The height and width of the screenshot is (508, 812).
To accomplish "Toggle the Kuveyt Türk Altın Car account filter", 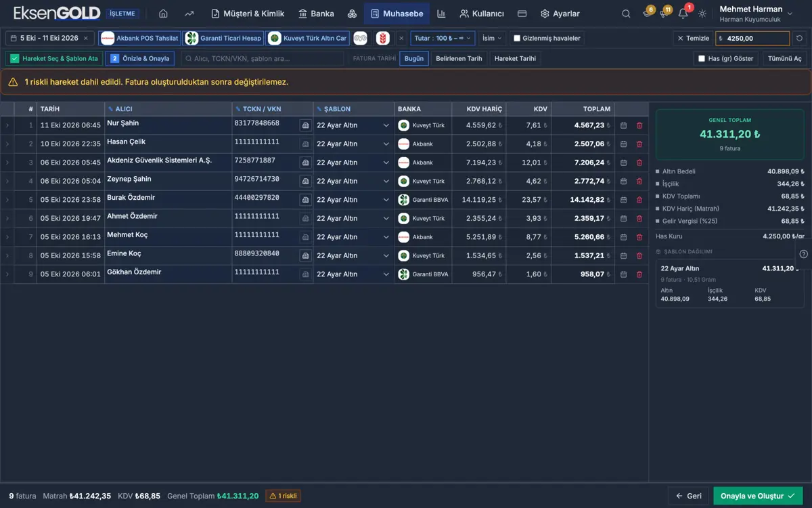I will [308, 39].
